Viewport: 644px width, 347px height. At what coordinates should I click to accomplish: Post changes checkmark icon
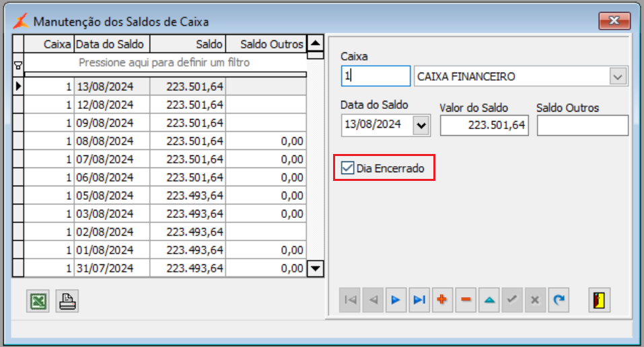click(511, 300)
